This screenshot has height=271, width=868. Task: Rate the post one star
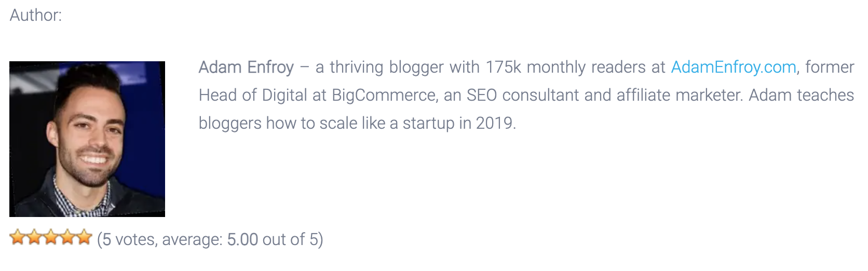coord(18,237)
